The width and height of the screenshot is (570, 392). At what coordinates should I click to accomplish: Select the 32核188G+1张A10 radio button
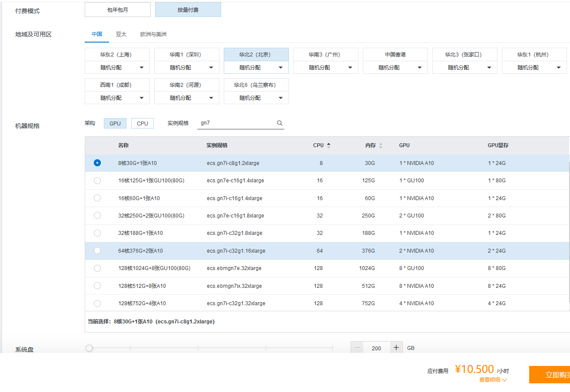[97, 233]
